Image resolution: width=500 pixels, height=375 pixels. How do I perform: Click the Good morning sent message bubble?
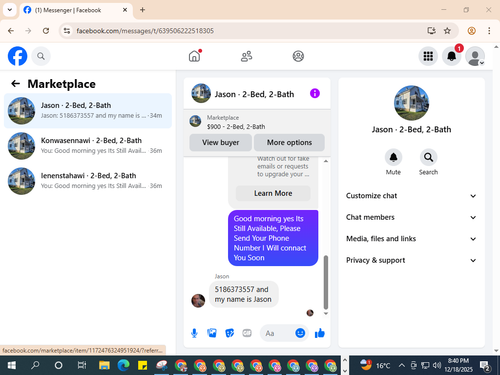click(x=273, y=238)
